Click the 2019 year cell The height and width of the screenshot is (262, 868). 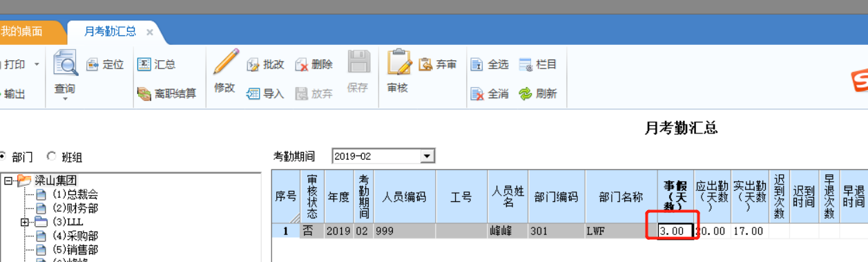(338, 231)
